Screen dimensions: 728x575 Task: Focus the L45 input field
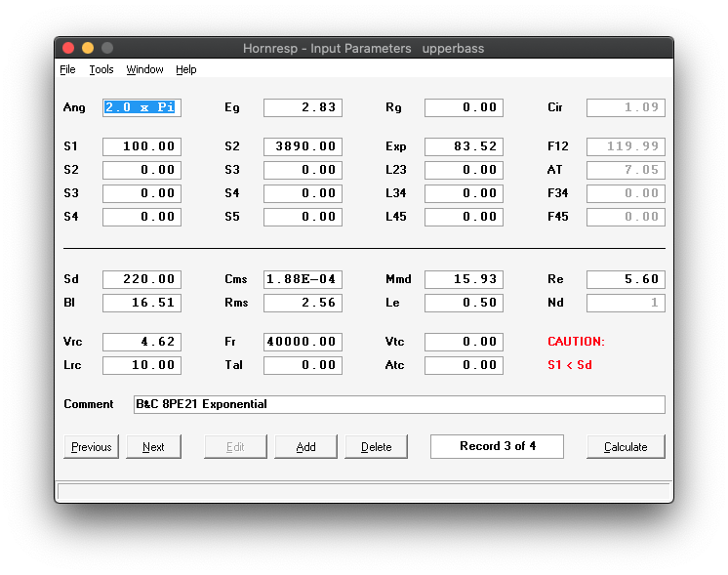(x=464, y=217)
